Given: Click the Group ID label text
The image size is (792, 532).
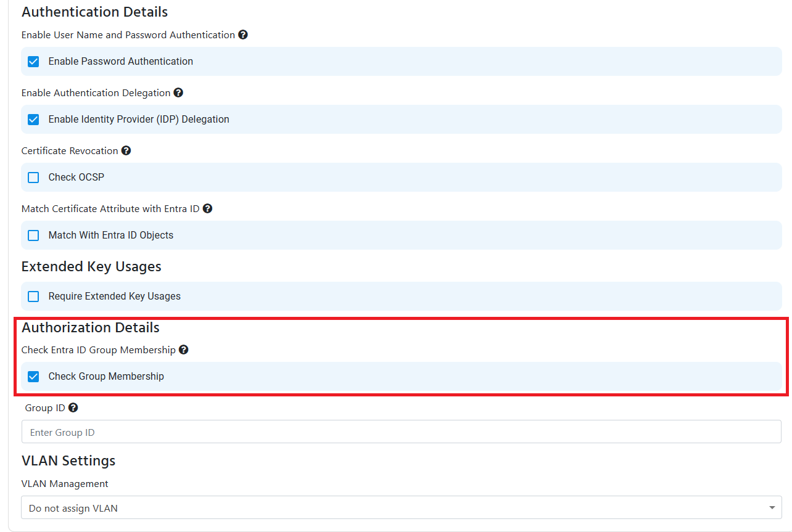Looking at the screenshot, I should [x=45, y=408].
